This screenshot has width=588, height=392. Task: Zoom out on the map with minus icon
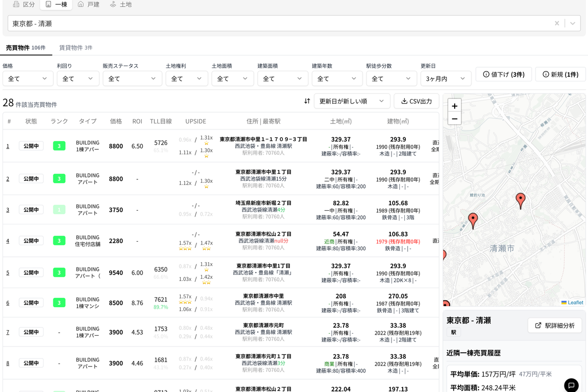(454, 119)
